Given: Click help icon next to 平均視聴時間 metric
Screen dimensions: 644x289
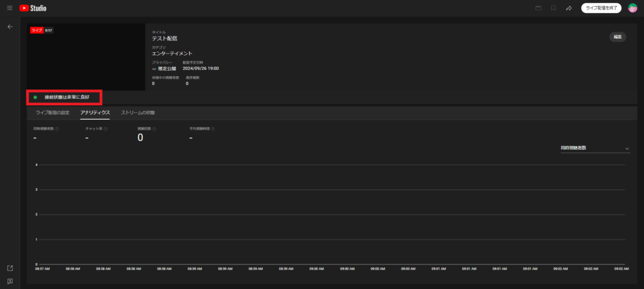Looking at the screenshot, I should tap(214, 128).
